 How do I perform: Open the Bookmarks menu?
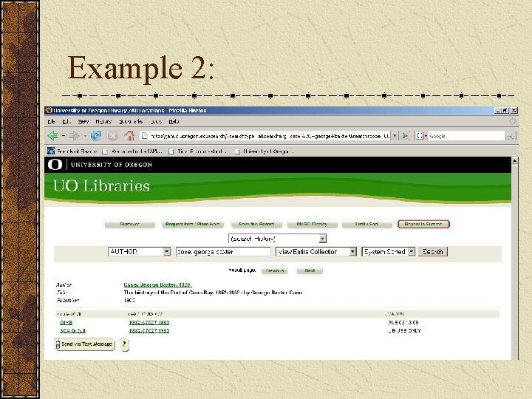pyautogui.click(x=131, y=121)
